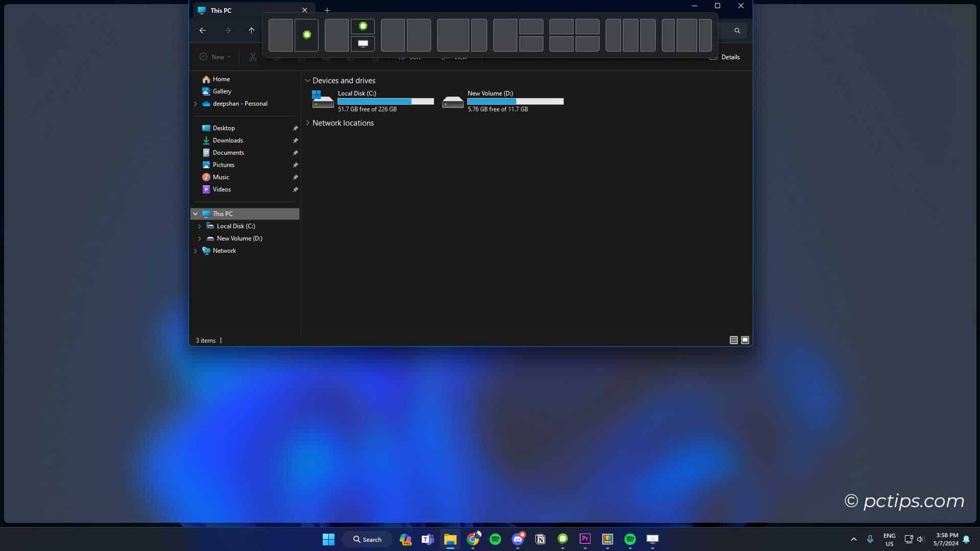The height and width of the screenshot is (551, 980).
Task: Unpin Pictures from Quick access
Action: pos(295,165)
